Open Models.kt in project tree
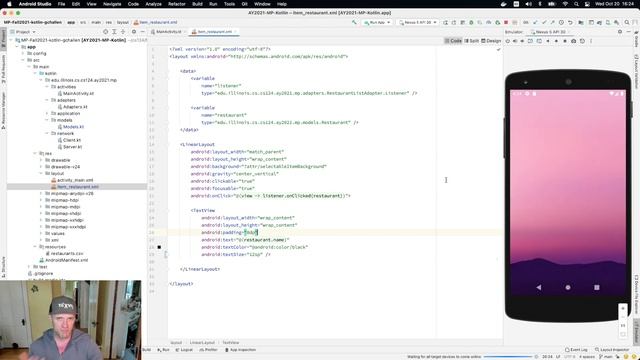 pyautogui.click(x=73, y=127)
